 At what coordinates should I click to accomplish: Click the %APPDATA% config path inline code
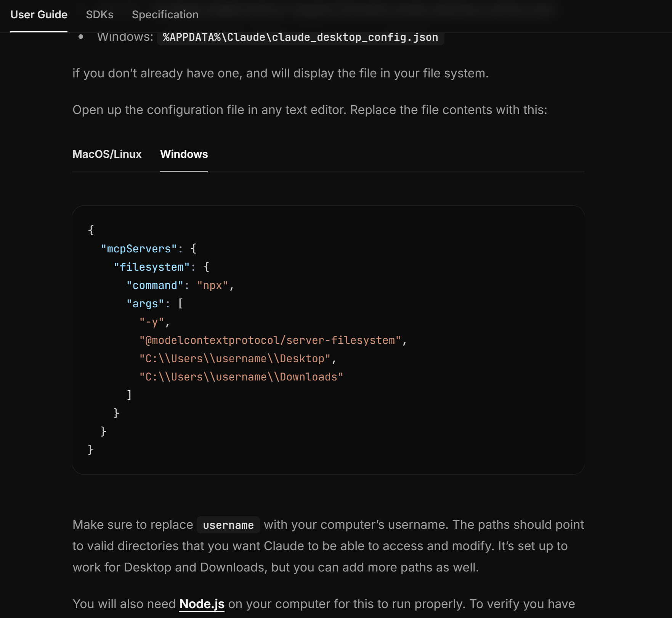300,37
